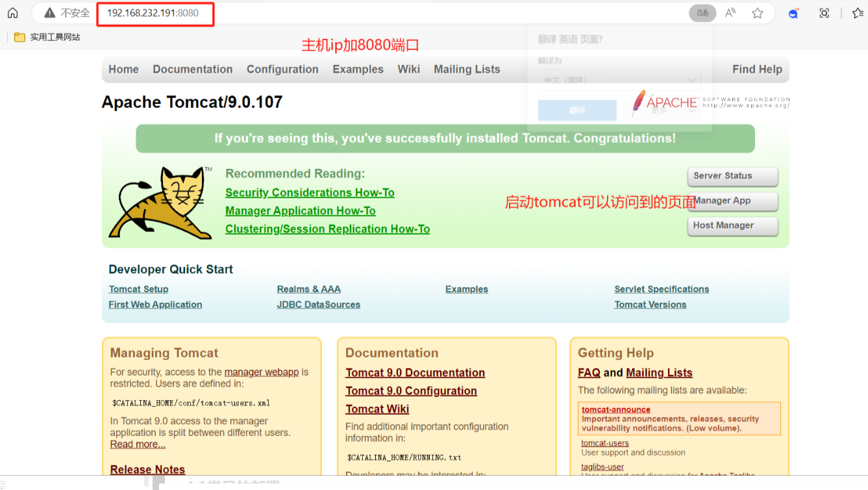Open Tomcat 9.0 Configuration link

[x=411, y=391]
